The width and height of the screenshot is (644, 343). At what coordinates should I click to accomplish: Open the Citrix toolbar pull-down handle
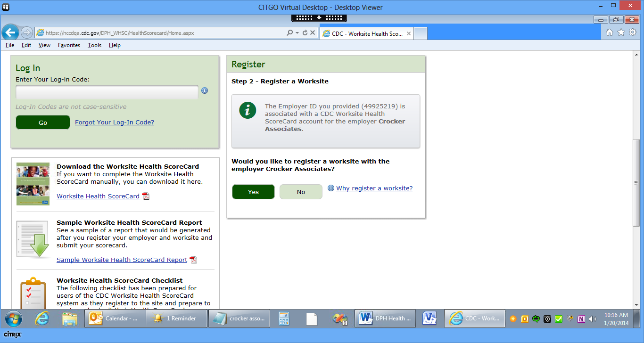tap(319, 17)
